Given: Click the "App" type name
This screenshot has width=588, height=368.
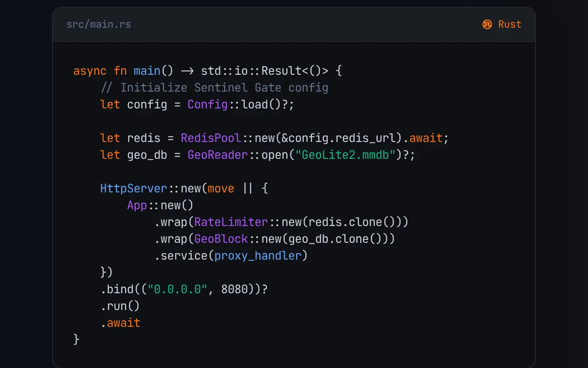Looking at the screenshot, I should pos(137,205).
